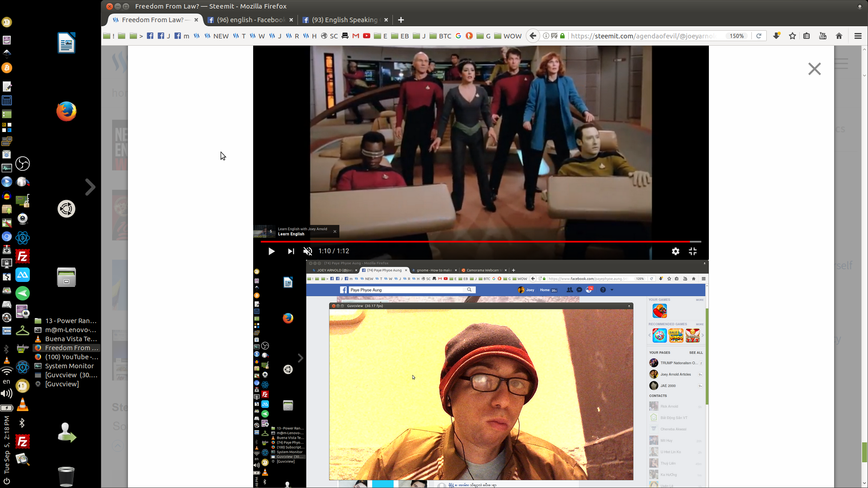
Task: Launch FileZilla red icon near top
Action: [23, 257]
